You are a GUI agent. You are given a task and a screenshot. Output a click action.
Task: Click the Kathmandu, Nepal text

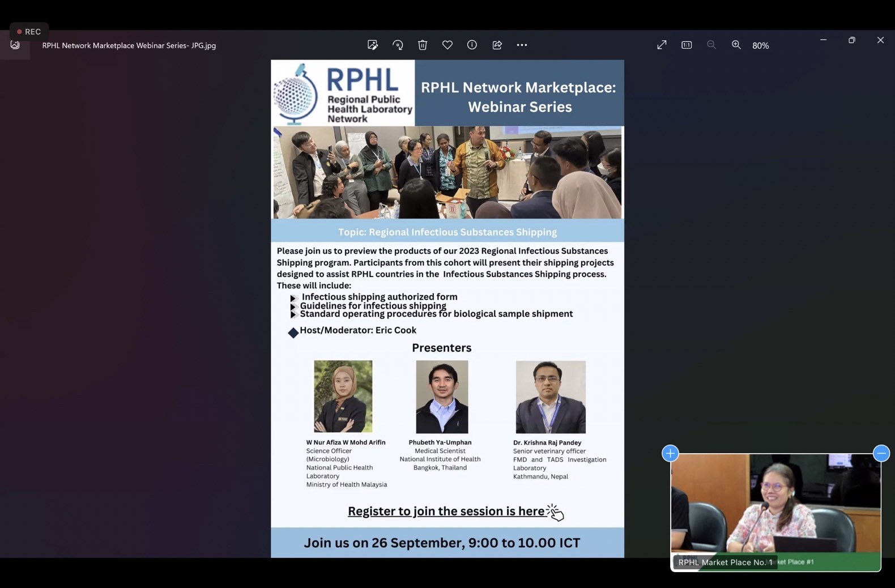[540, 476]
